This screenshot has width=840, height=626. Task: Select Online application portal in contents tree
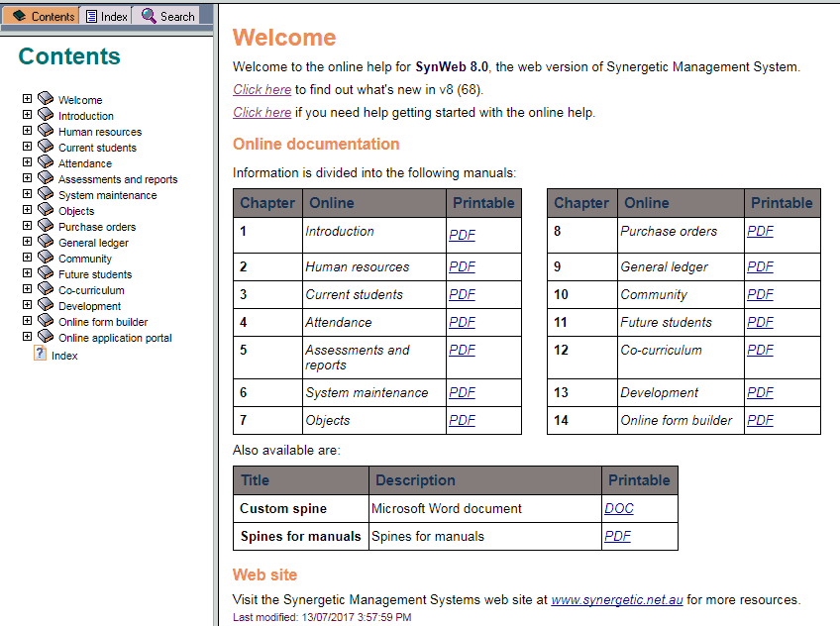[x=115, y=338]
